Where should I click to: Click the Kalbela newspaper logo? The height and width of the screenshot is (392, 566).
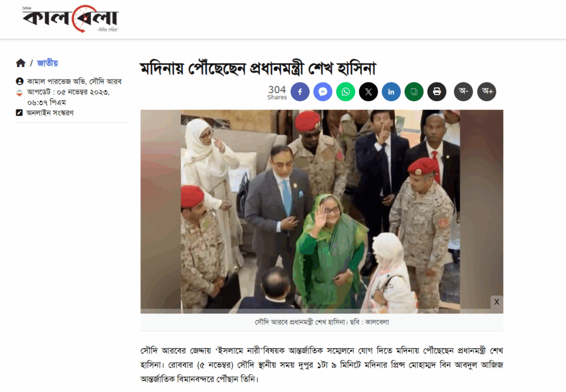70,19
